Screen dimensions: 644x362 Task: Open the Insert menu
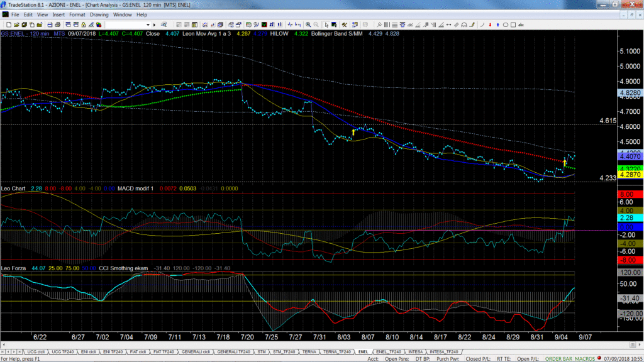tap(58, 15)
